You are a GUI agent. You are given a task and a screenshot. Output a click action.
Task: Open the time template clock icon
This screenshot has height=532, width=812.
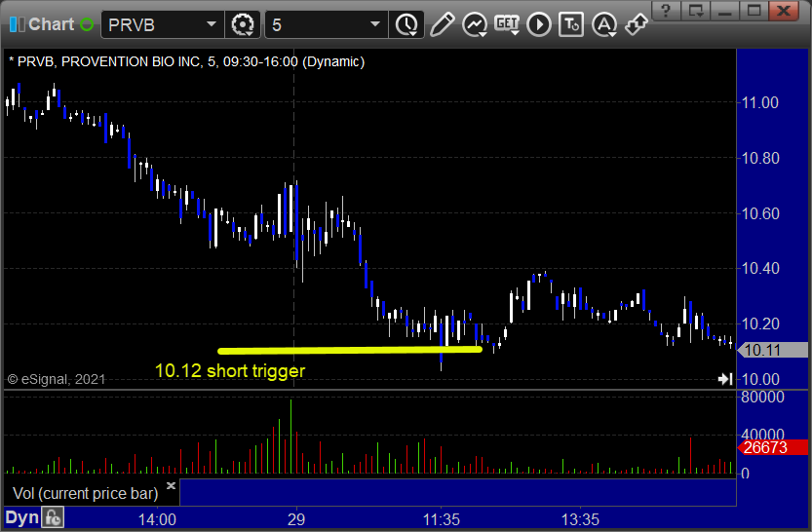click(x=406, y=24)
